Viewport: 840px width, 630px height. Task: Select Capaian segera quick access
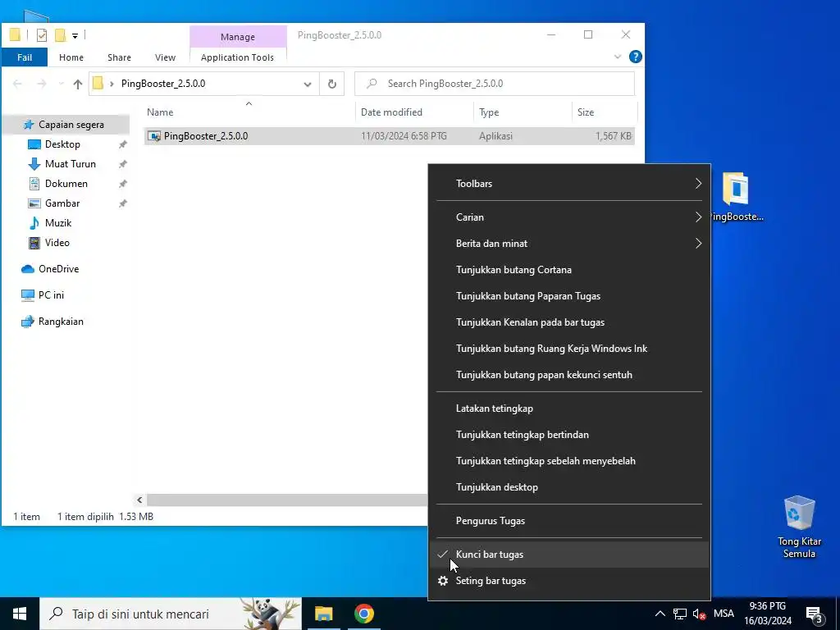pyautogui.click(x=71, y=125)
